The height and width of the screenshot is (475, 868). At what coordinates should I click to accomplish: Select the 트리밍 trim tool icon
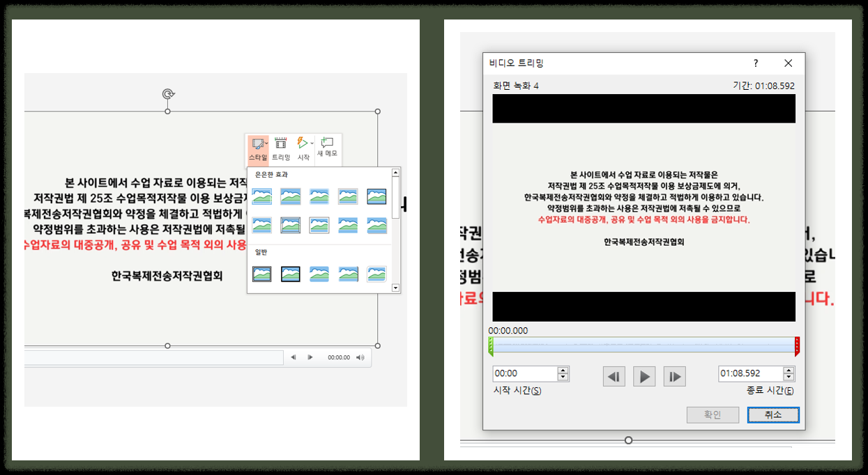pos(282,143)
